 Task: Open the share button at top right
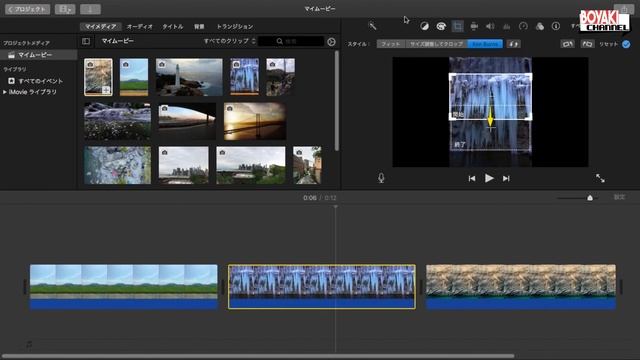point(624,9)
